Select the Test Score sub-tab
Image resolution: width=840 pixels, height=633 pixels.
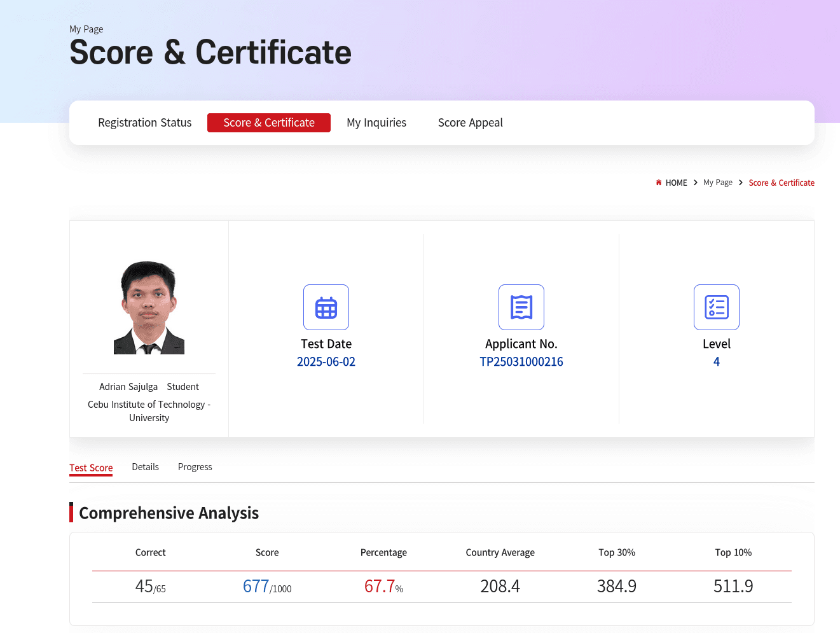pos(91,468)
